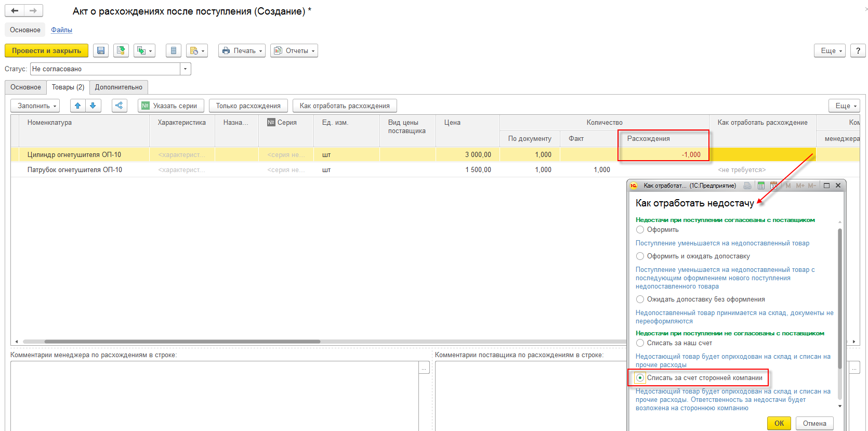The image size is (868, 431).
Task: Switch to Основное tab of document
Action: point(25,87)
